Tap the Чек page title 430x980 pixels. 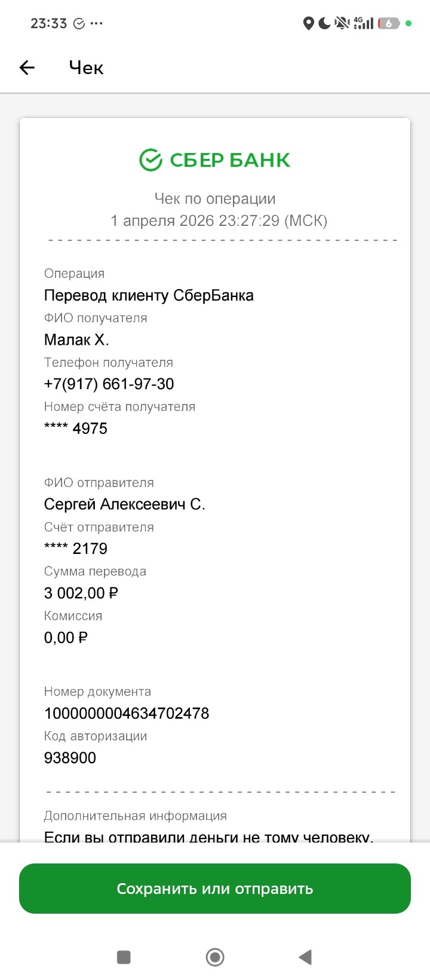pyautogui.click(x=86, y=68)
